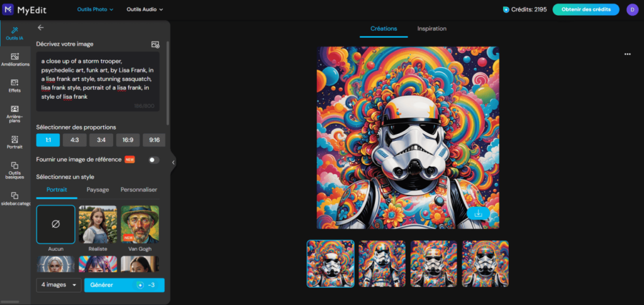
Task: Select the second generated stormtrooper thumbnail
Action: tap(382, 263)
